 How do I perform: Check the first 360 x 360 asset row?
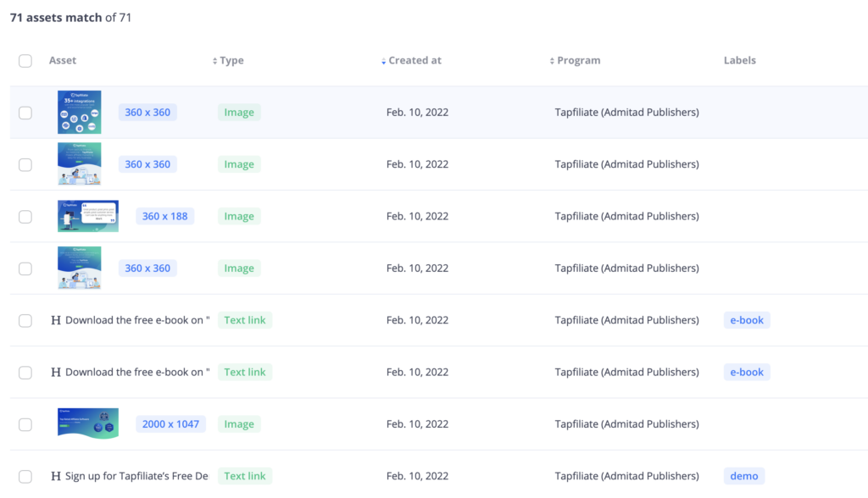[x=25, y=112]
